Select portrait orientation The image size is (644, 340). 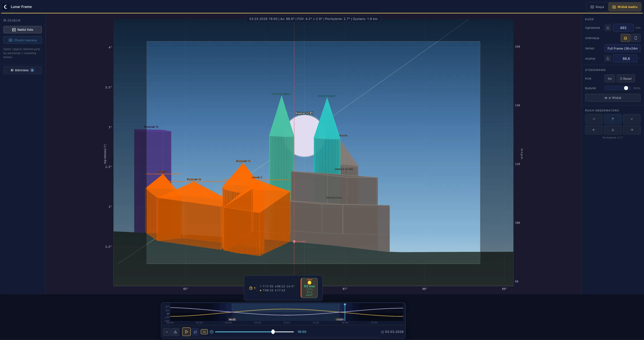635,38
